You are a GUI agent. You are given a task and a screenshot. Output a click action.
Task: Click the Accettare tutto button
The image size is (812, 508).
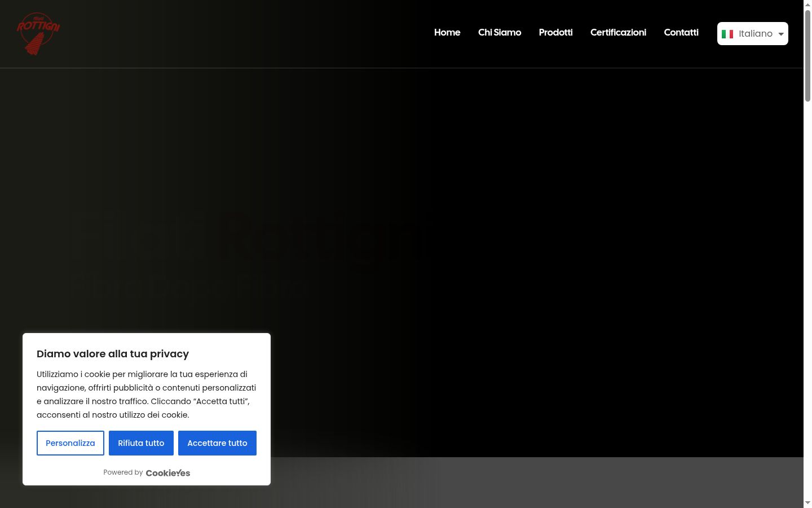tap(217, 443)
